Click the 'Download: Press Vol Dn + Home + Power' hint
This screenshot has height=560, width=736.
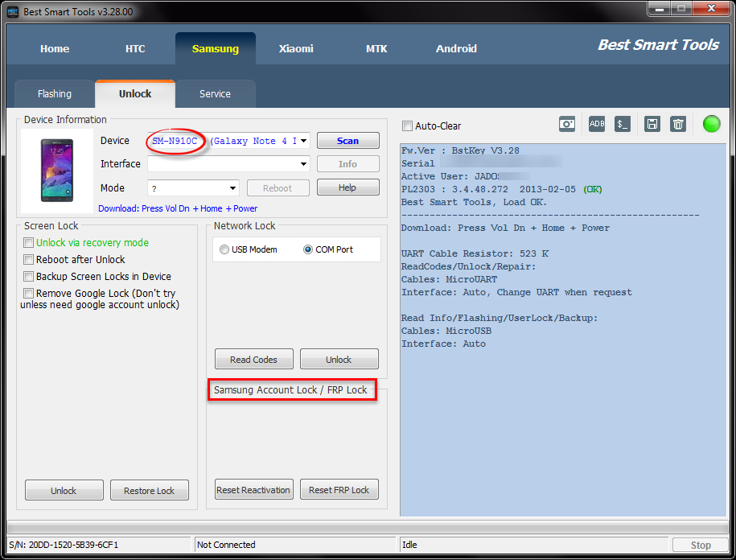(x=178, y=208)
